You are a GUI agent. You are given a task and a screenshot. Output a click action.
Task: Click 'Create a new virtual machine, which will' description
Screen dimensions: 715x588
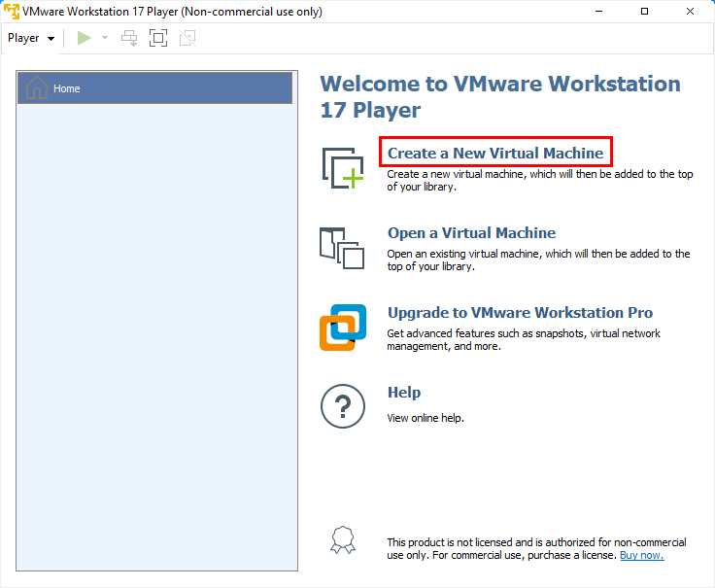pyautogui.click(x=540, y=180)
